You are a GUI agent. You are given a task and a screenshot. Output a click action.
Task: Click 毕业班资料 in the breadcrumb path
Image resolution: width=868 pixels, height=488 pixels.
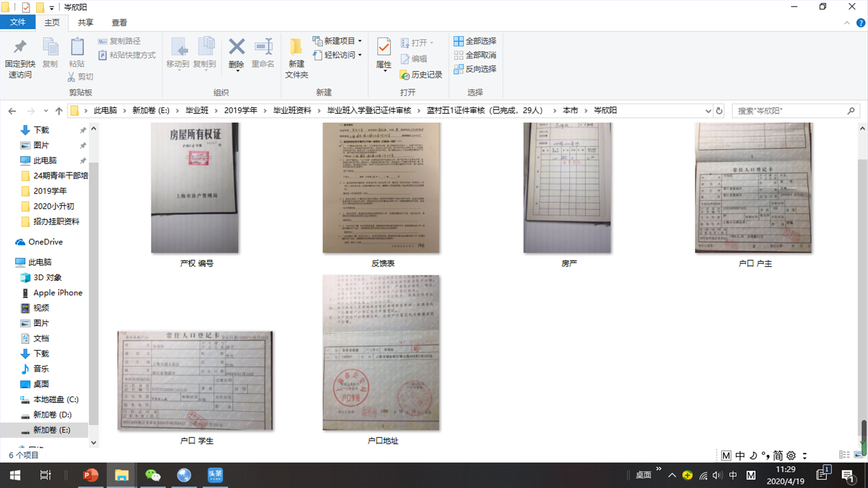pos(292,111)
